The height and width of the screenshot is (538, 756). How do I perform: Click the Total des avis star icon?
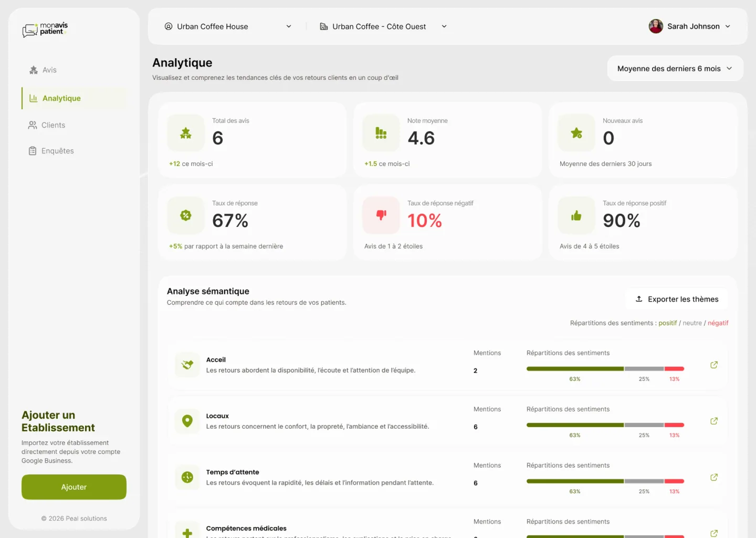(x=186, y=133)
